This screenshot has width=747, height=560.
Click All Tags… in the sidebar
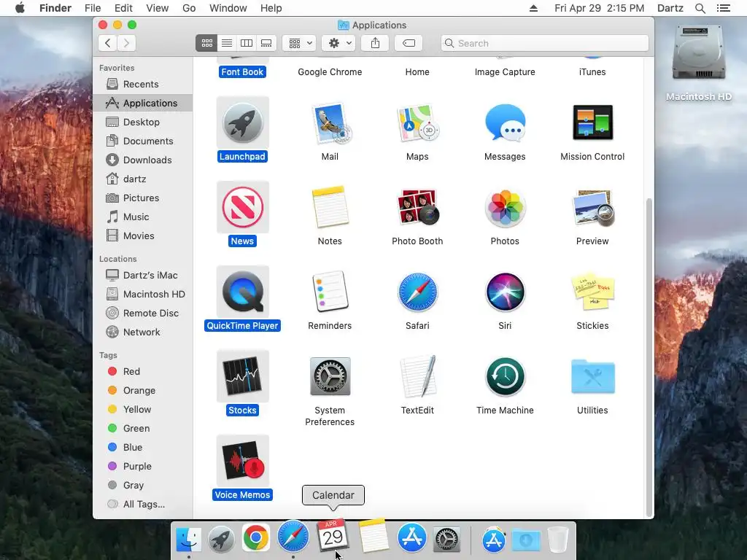point(143,505)
